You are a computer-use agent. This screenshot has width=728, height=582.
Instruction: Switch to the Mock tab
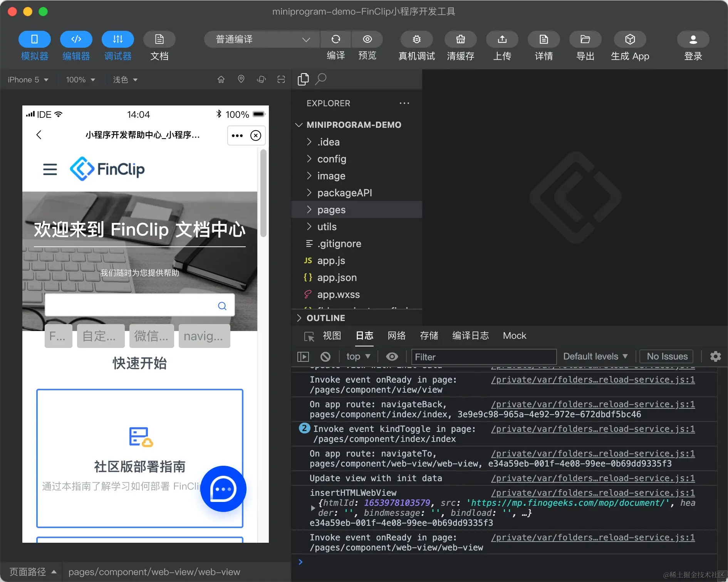515,336
